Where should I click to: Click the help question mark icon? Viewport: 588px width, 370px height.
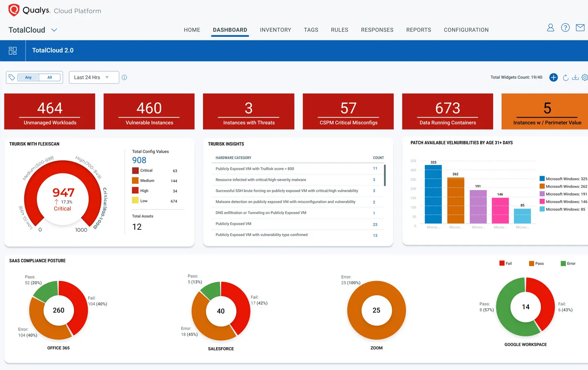(565, 27)
